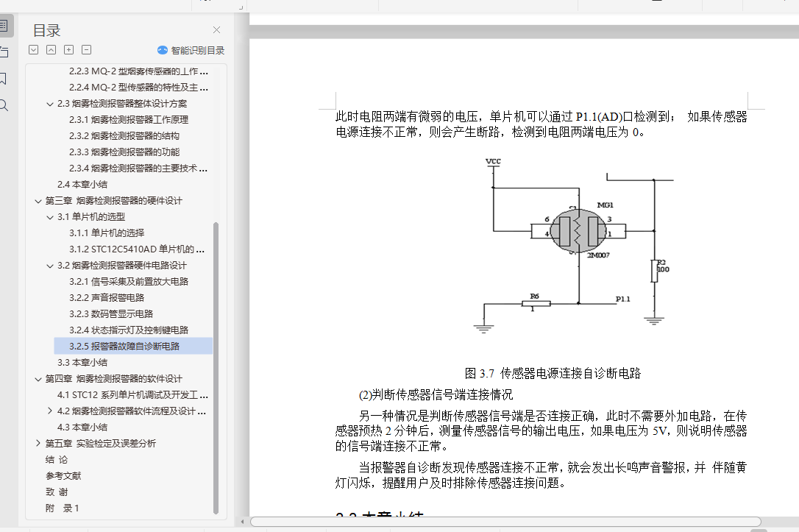Click the circuit diagram figure 3.7
The width and height of the screenshot is (799, 532).
573,246
